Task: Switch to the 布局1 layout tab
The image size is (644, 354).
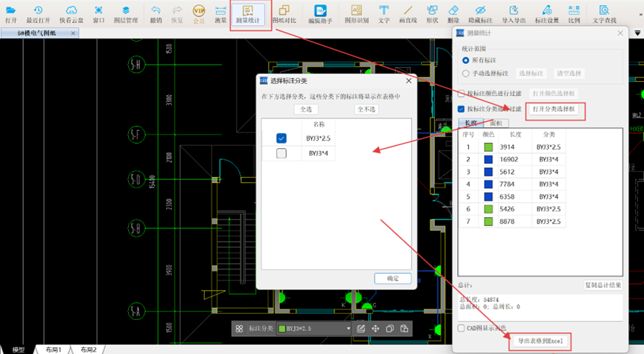Action: (54, 350)
